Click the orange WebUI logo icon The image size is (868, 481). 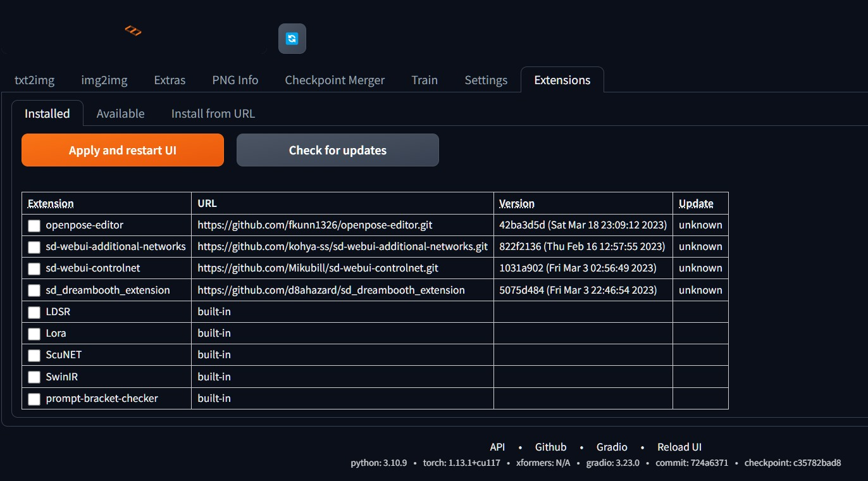coord(132,30)
